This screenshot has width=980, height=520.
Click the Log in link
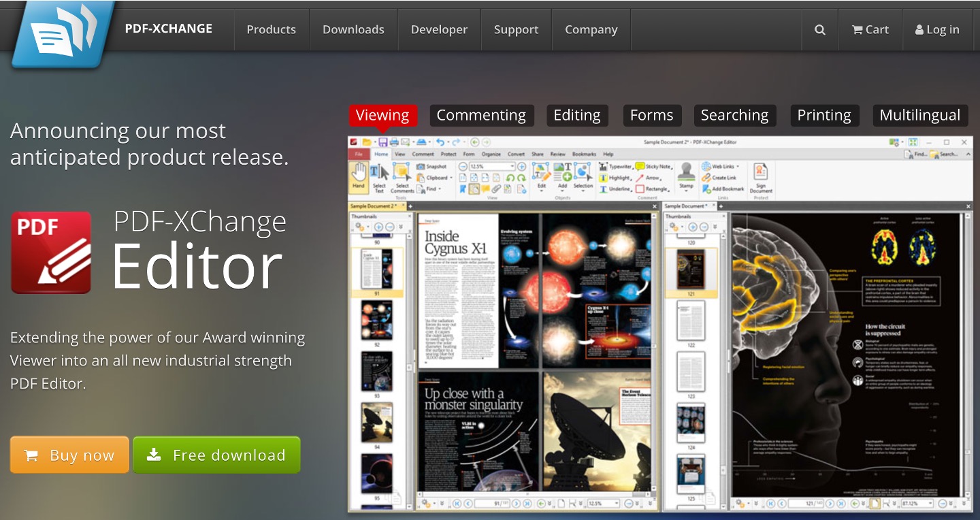(937, 29)
